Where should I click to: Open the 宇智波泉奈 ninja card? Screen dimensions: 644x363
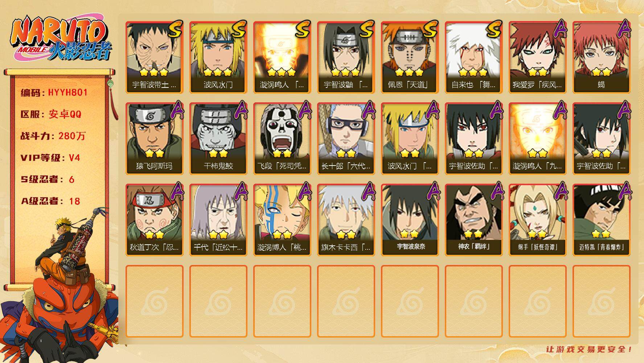pos(410,220)
